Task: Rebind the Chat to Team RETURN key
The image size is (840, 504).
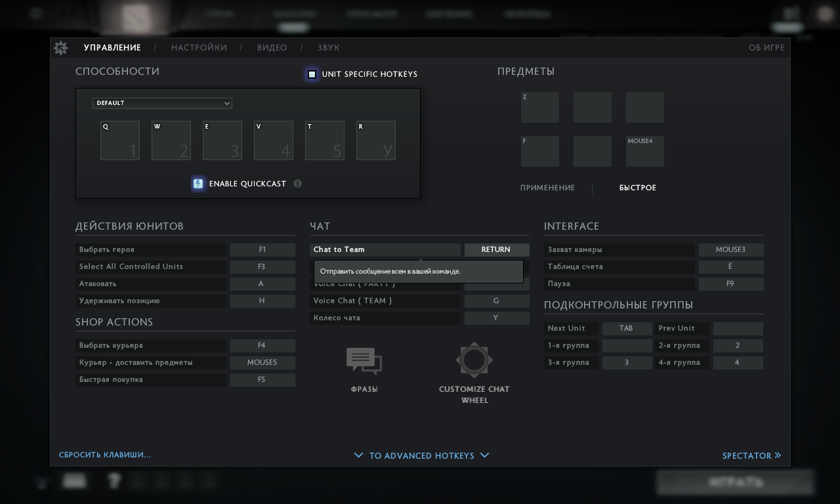Action: coord(496,249)
